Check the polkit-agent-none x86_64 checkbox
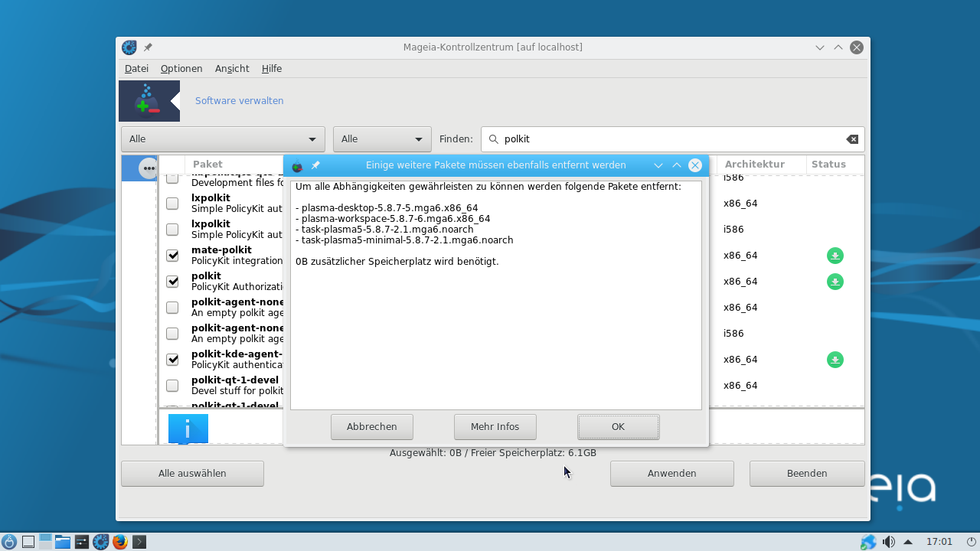980x551 pixels. 172,307
